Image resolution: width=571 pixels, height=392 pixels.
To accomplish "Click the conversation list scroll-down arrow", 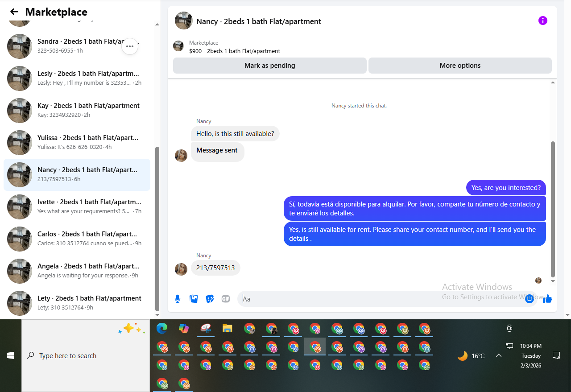I will [x=157, y=315].
